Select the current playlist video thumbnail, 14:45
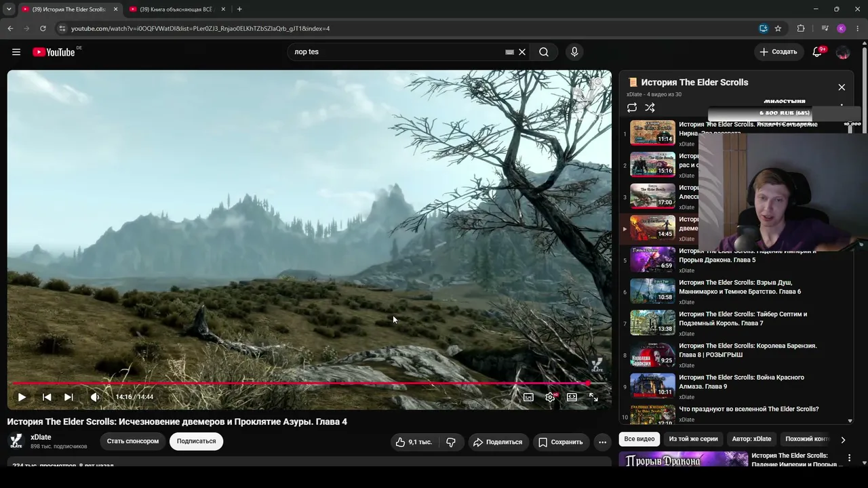 pyautogui.click(x=653, y=228)
